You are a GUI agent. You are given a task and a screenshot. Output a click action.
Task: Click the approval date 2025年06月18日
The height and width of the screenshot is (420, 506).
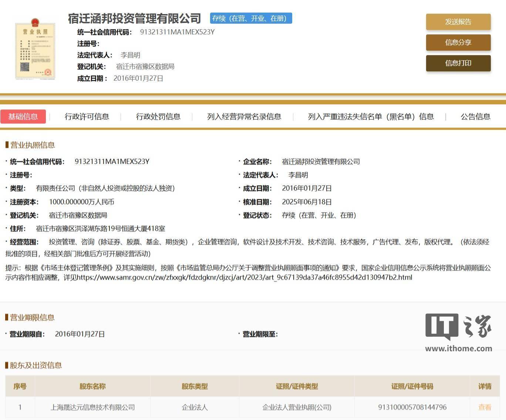click(x=307, y=202)
